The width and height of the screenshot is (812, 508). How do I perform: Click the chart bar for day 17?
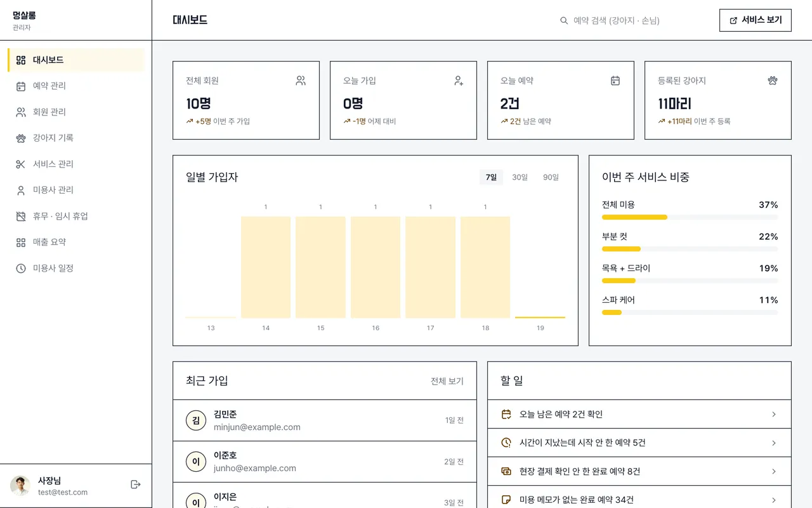pos(430,267)
